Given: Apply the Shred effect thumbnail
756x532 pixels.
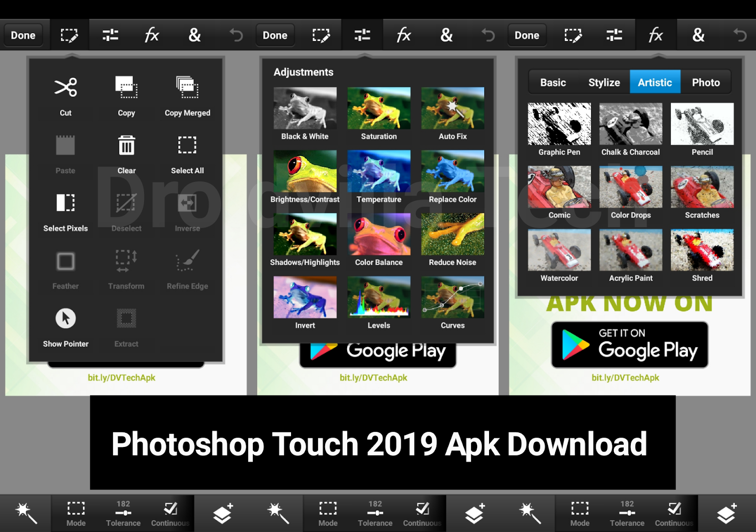Looking at the screenshot, I should coord(702,250).
